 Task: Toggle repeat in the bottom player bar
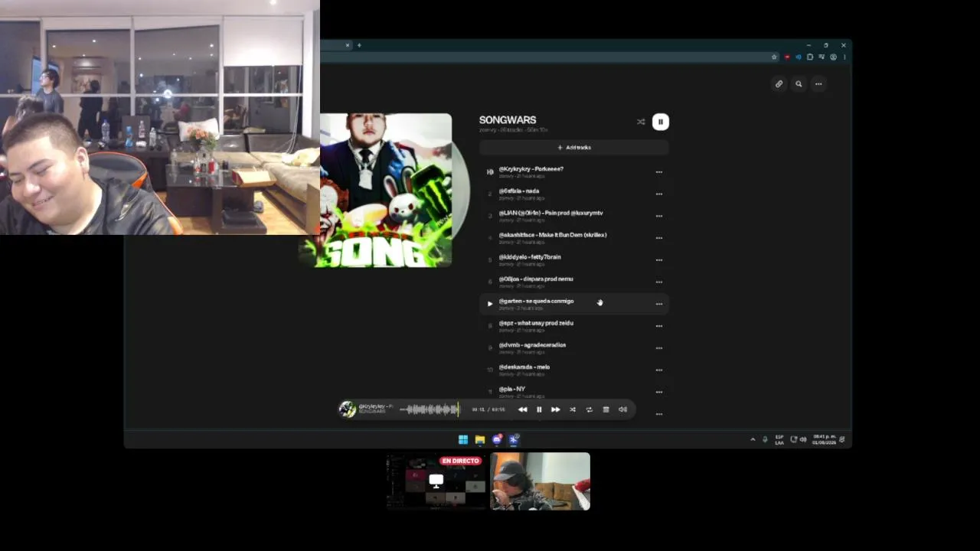click(589, 409)
